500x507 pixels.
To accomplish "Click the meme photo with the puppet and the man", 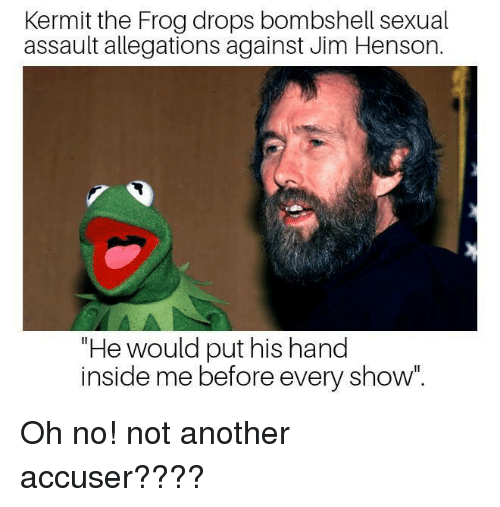I will point(250,198).
